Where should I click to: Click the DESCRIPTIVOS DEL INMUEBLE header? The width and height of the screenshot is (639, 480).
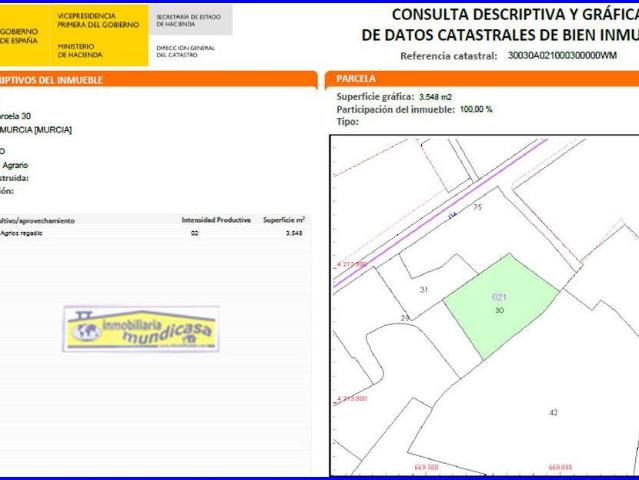click(x=159, y=80)
